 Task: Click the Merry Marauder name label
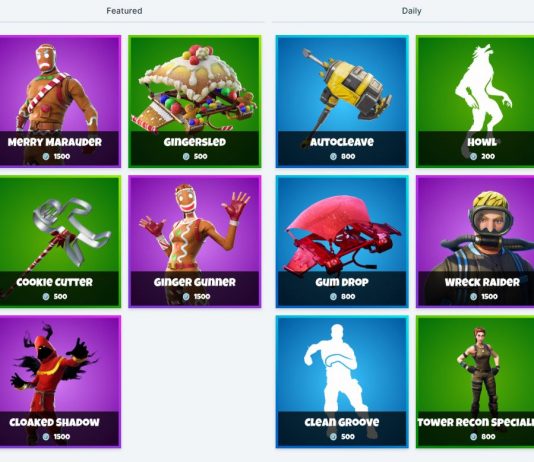click(x=54, y=142)
